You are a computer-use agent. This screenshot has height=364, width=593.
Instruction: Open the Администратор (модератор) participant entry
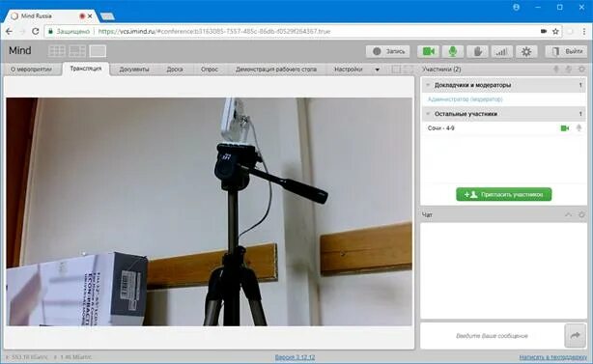pyautogui.click(x=466, y=99)
